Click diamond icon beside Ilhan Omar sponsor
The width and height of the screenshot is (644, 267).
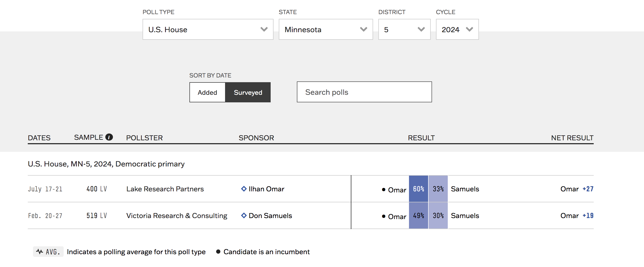[244, 189]
